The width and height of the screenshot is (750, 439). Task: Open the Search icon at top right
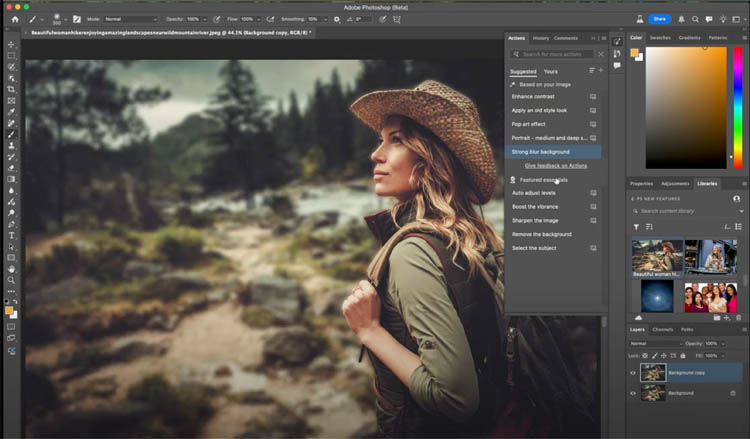[695, 19]
